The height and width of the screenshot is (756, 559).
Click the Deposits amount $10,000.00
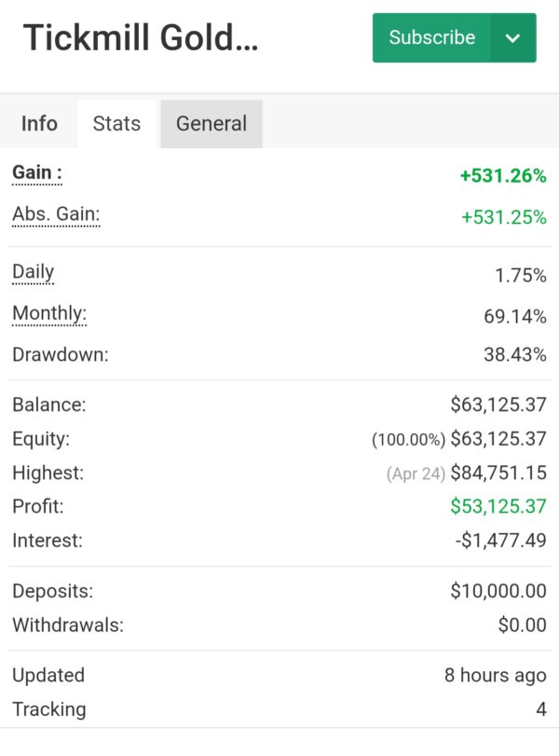pos(498,591)
